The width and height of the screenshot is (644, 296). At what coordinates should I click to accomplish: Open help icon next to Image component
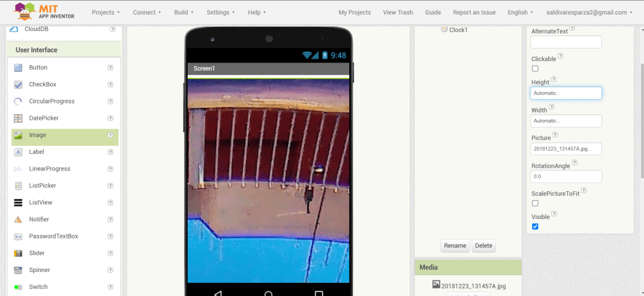110,135
